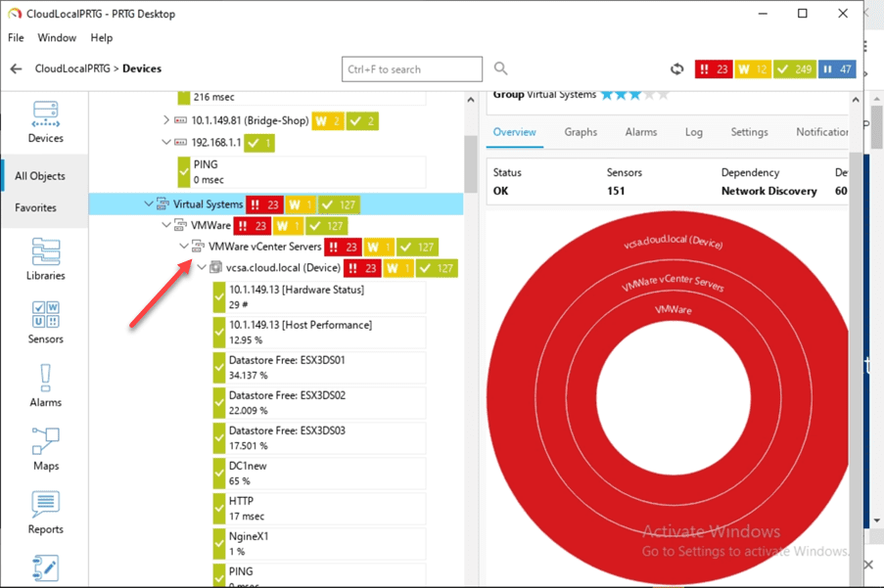884x588 pixels.
Task: Click the blue paused sensors badge showing 47
Action: tap(837, 68)
